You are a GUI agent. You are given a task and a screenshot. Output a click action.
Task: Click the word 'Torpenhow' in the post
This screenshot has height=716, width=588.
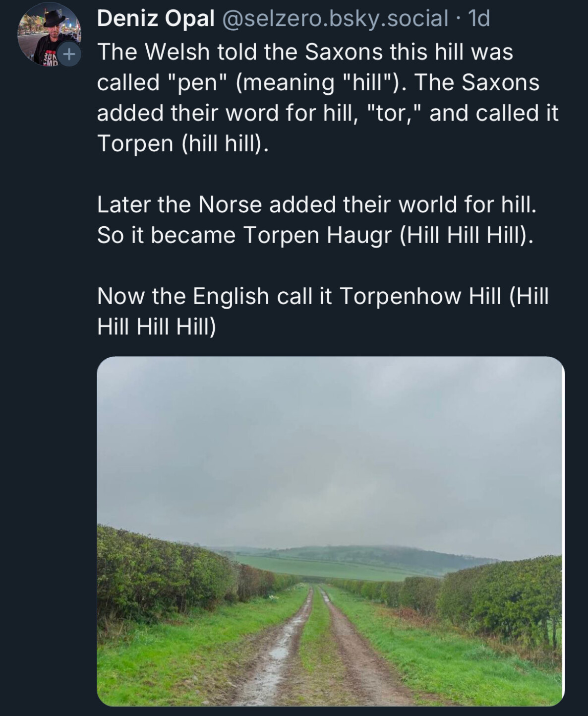(x=401, y=296)
